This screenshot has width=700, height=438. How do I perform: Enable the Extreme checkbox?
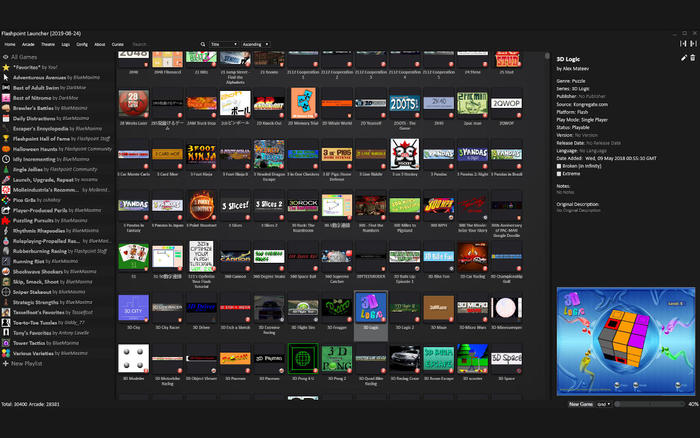pyautogui.click(x=559, y=175)
